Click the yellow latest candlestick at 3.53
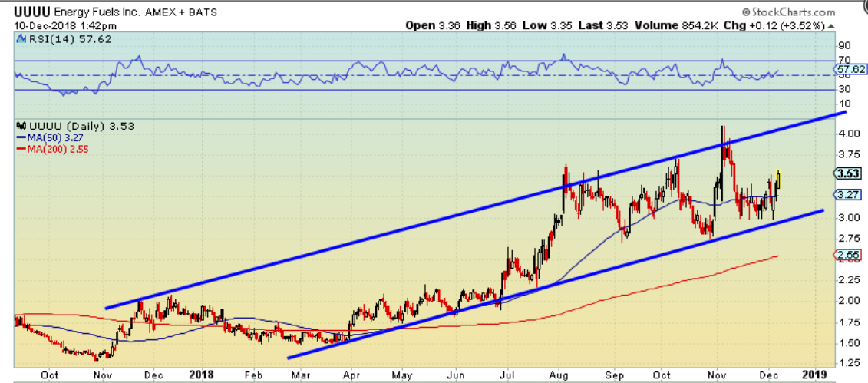Image resolution: width=868 pixels, height=383 pixels. [779, 180]
